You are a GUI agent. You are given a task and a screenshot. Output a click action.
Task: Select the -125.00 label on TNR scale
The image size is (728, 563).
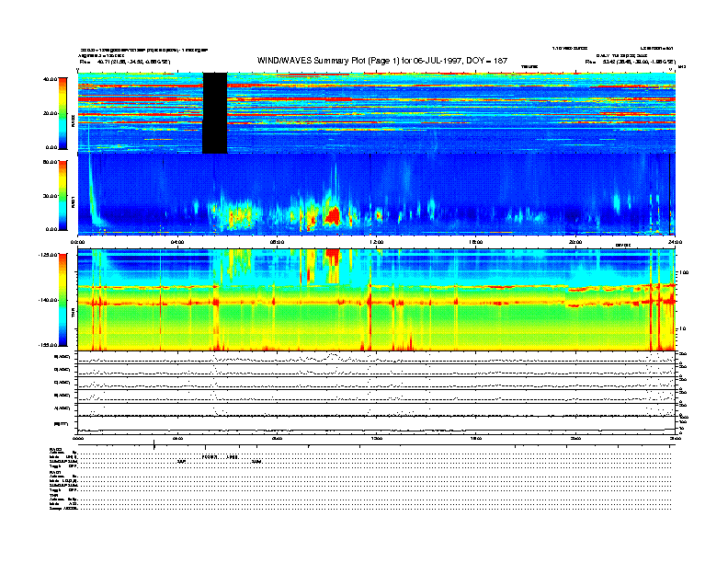tap(48, 255)
